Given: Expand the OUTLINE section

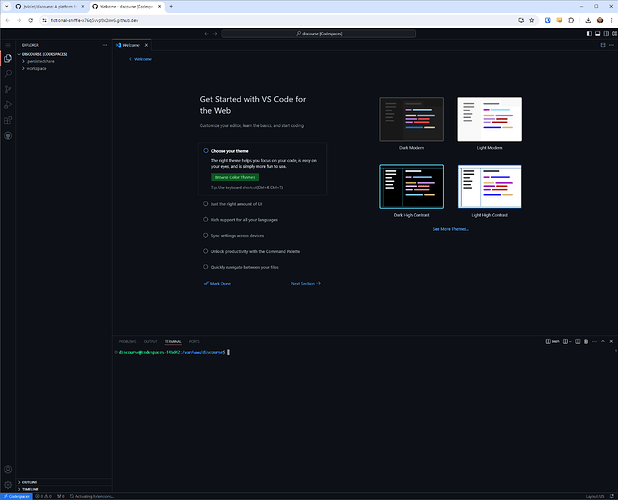Looking at the screenshot, I should (64, 482).
